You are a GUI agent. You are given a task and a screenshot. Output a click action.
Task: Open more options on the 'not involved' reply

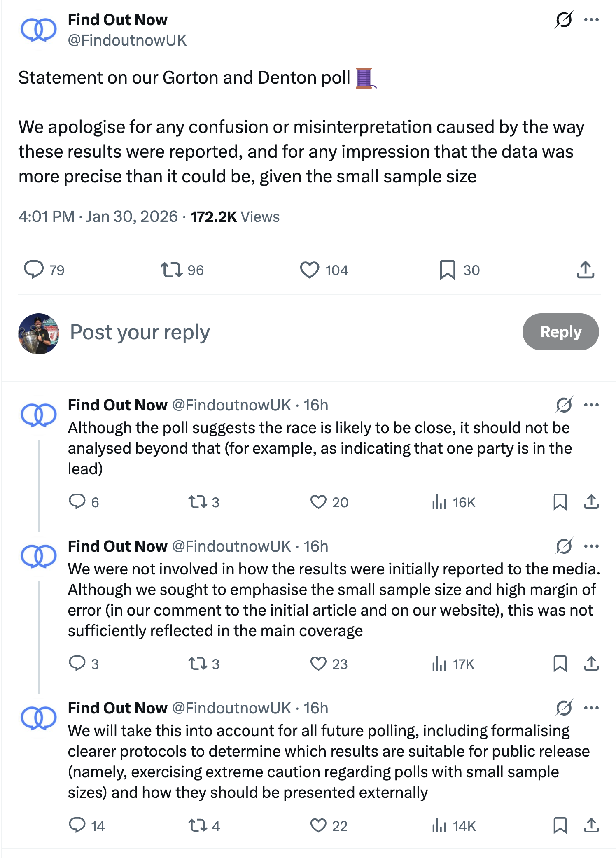[x=591, y=546]
